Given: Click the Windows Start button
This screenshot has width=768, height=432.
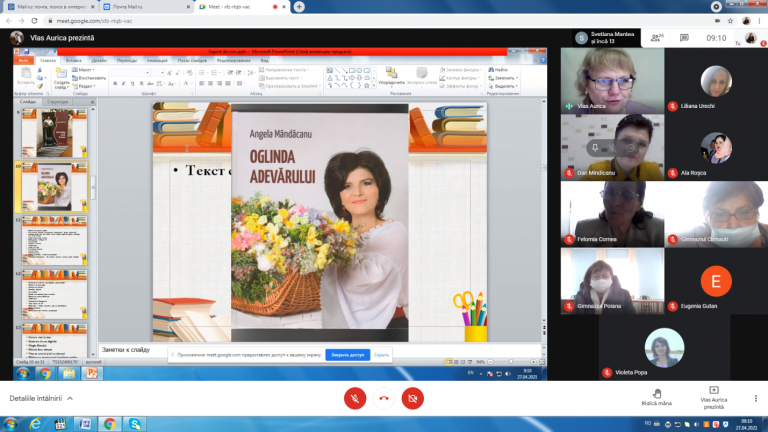Looking at the screenshot, I should [10, 424].
